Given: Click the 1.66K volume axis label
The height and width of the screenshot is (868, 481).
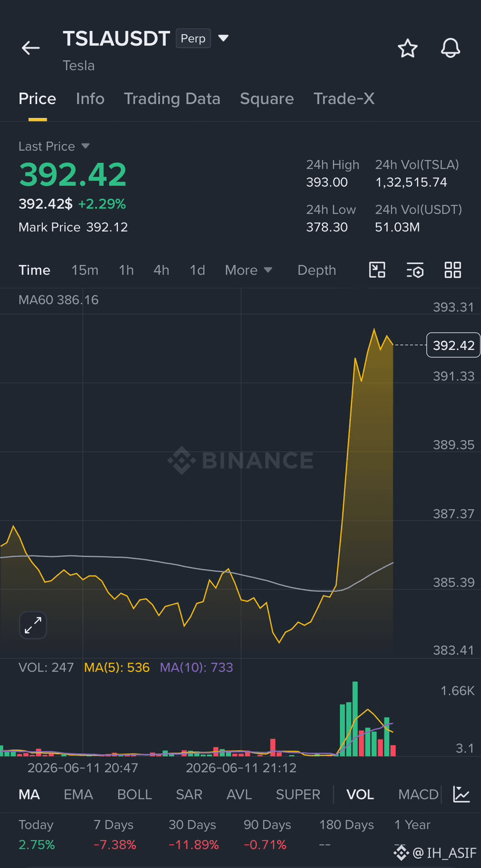Looking at the screenshot, I should [x=458, y=691].
